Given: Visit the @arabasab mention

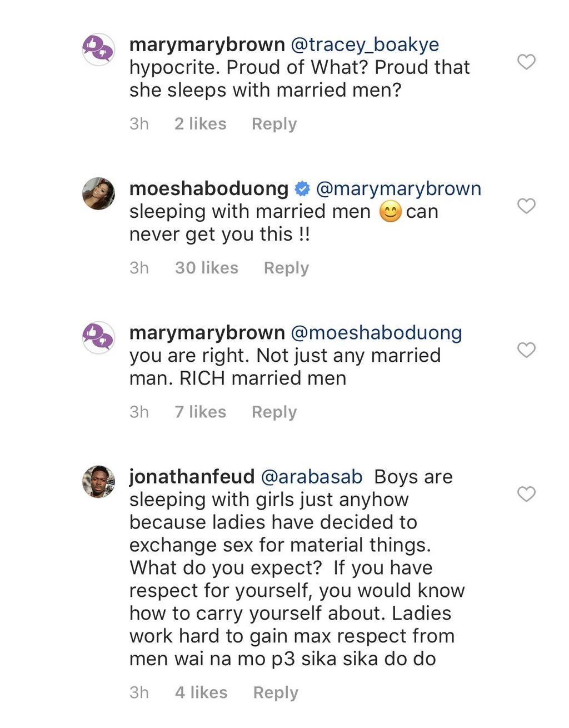Looking at the screenshot, I should coord(312,477).
